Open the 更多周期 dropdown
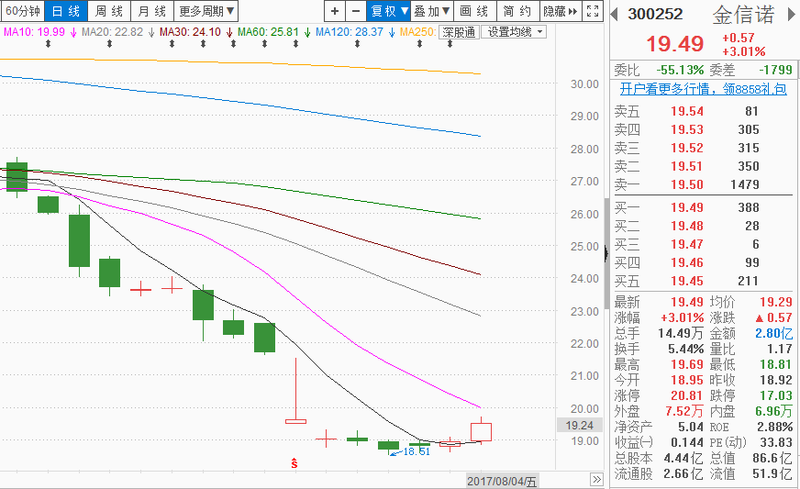 tap(208, 12)
